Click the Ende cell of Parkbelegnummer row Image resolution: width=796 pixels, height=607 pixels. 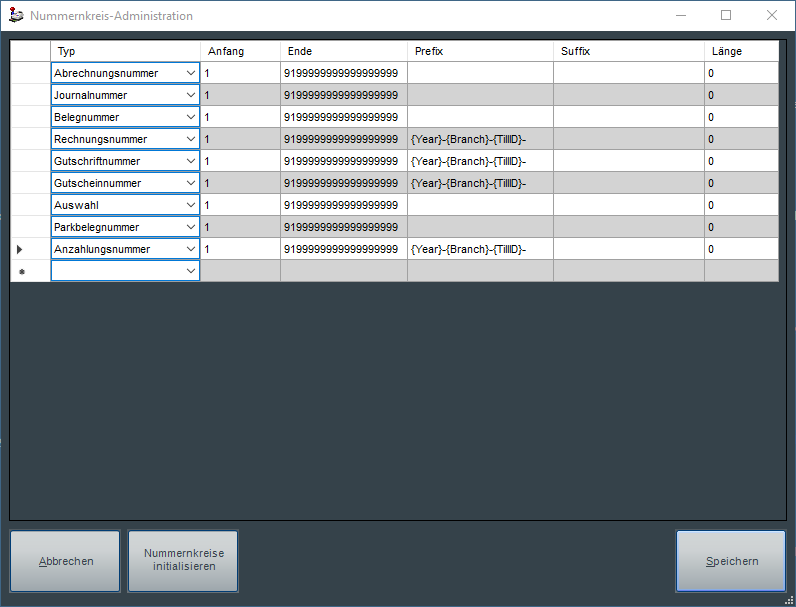click(x=343, y=227)
